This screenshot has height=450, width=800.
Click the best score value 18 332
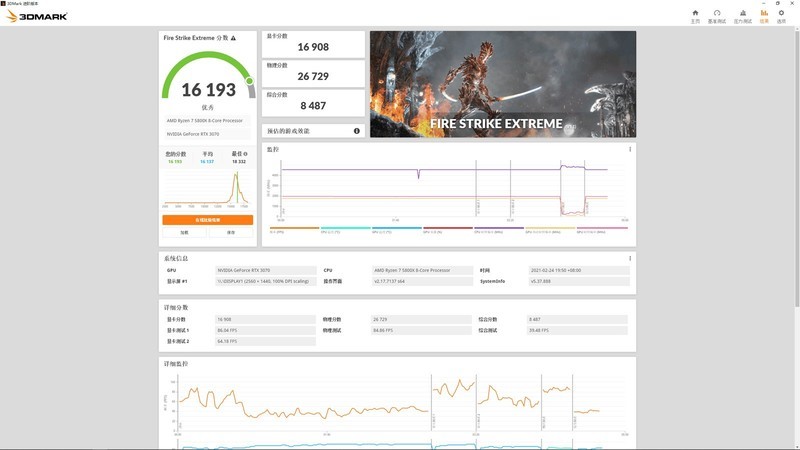tap(239, 162)
